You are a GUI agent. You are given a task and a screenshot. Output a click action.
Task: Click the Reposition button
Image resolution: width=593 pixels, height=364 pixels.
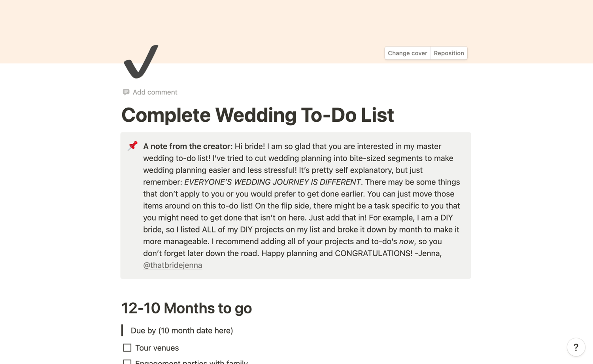[x=449, y=53]
